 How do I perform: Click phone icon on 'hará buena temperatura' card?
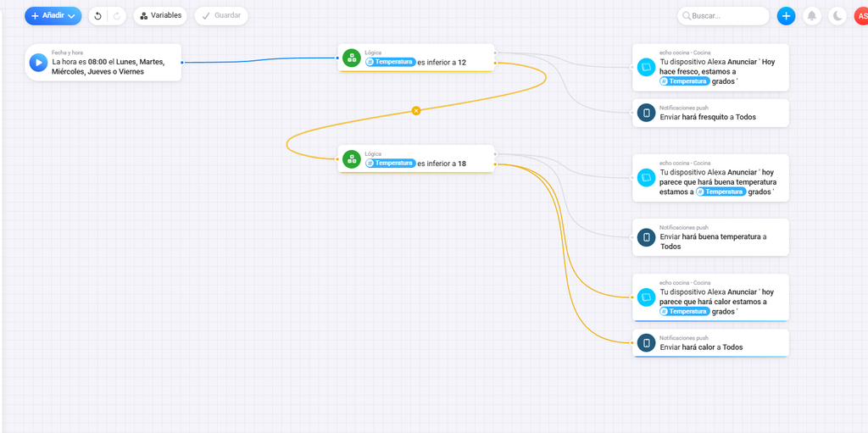[x=646, y=237]
